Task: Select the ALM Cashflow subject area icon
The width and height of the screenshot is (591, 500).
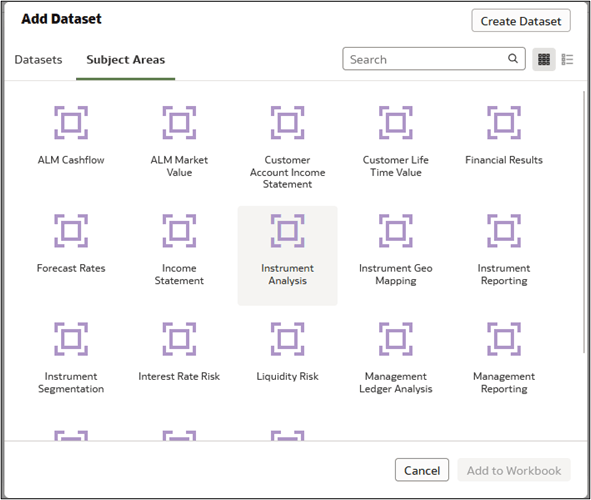Action: [x=71, y=122]
